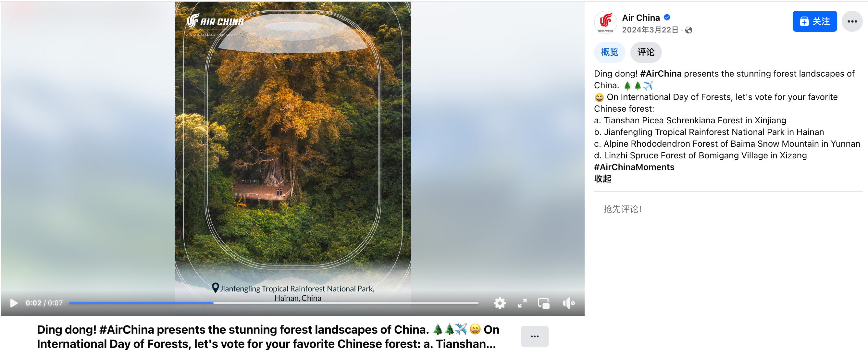The height and width of the screenshot is (357, 868).
Task: Switch to the 评论 comments tab
Action: pos(646,52)
